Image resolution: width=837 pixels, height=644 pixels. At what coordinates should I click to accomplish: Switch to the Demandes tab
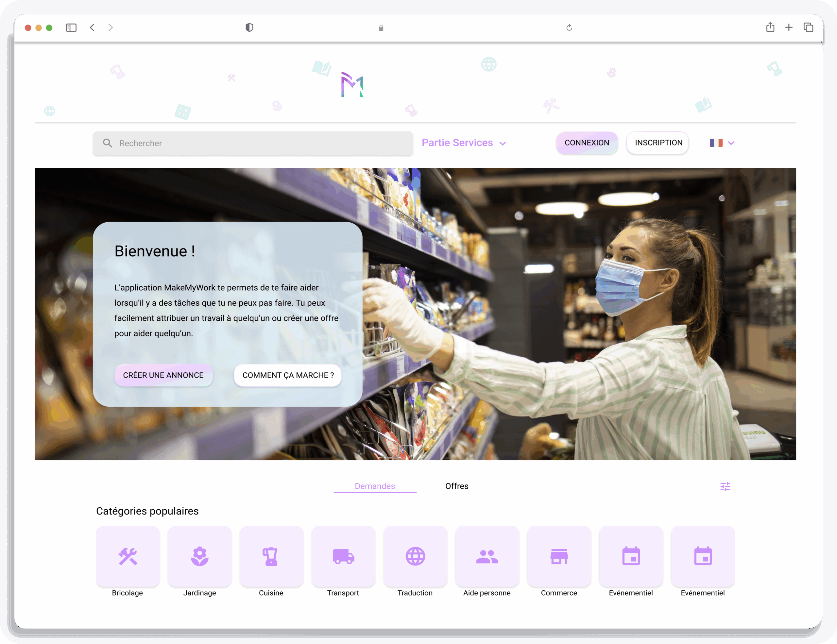tap(375, 486)
